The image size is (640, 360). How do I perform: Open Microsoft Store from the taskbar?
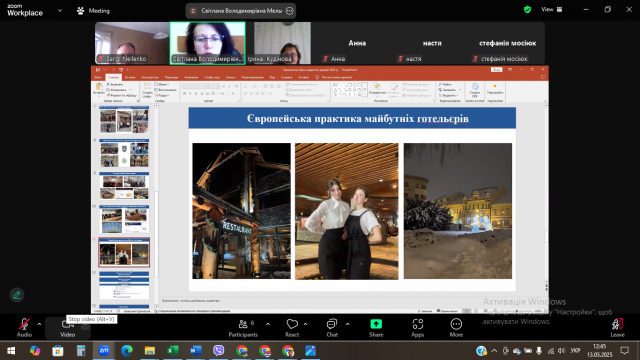(58, 351)
